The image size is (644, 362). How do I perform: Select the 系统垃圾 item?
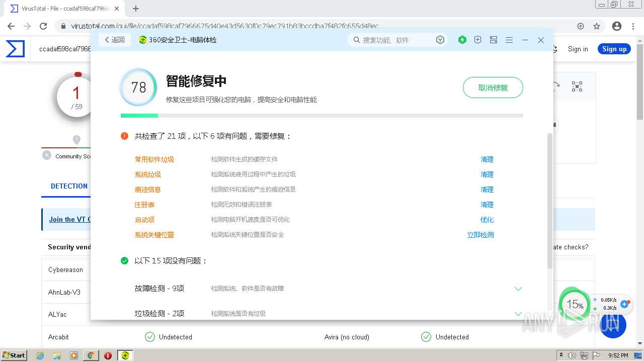148,174
